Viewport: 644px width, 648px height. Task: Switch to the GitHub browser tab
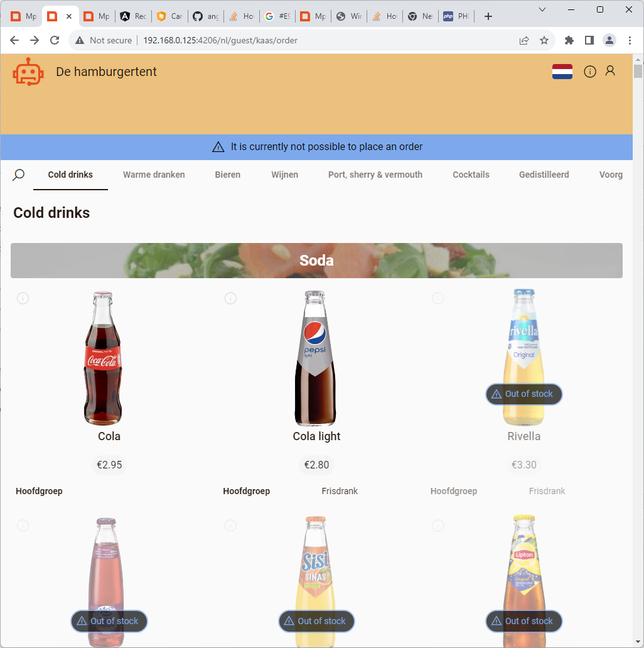pyautogui.click(x=206, y=16)
